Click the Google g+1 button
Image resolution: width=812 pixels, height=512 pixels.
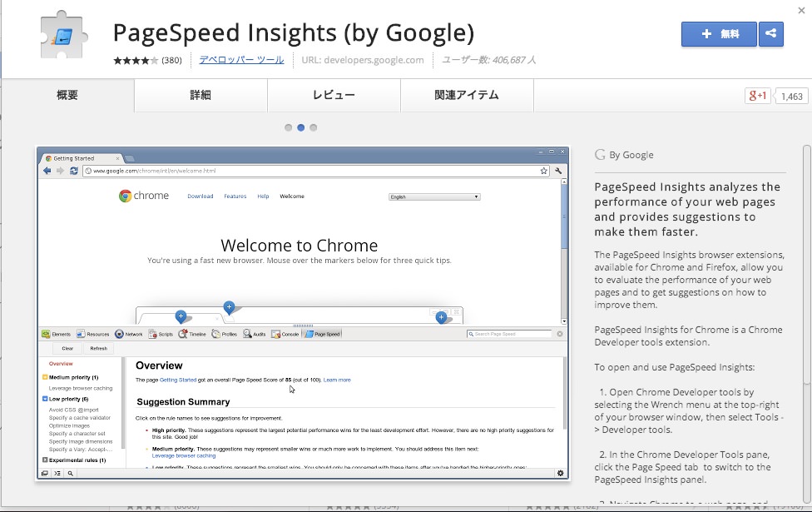[x=758, y=96]
